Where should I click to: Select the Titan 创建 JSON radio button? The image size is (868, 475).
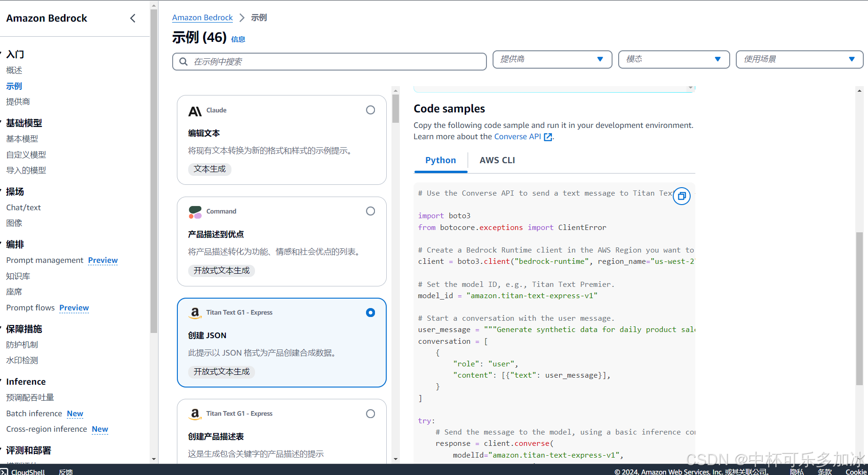370,313
